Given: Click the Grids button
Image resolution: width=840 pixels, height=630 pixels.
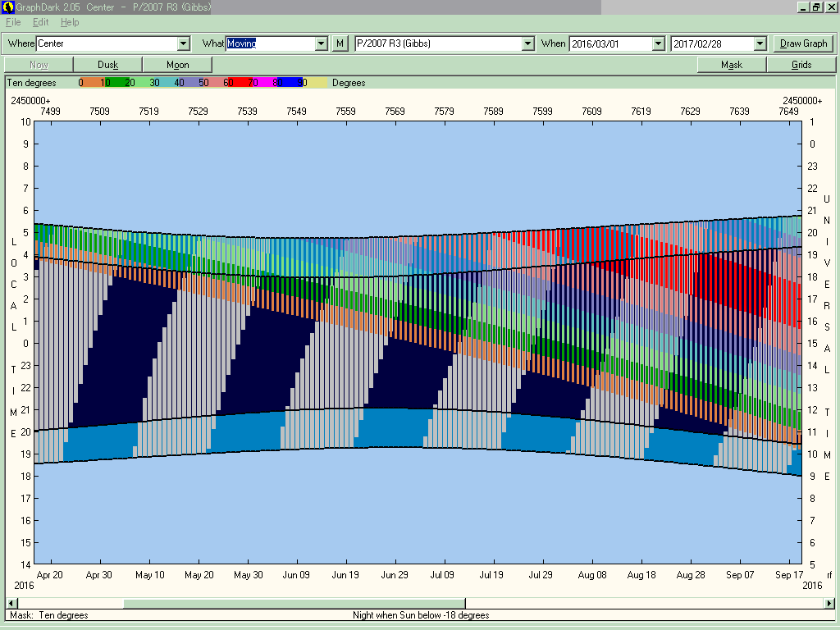Looking at the screenshot, I should click(x=801, y=65).
